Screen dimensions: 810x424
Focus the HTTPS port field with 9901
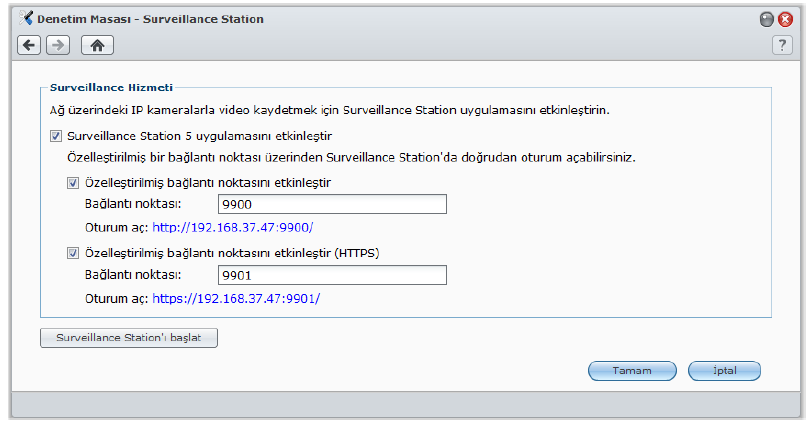pos(331,275)
